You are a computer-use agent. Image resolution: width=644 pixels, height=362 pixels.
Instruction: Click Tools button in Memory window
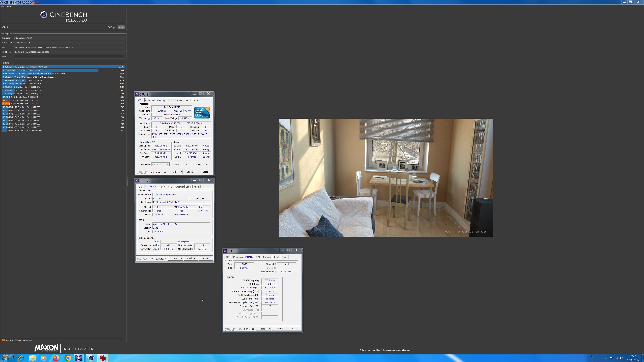[262, 328]
